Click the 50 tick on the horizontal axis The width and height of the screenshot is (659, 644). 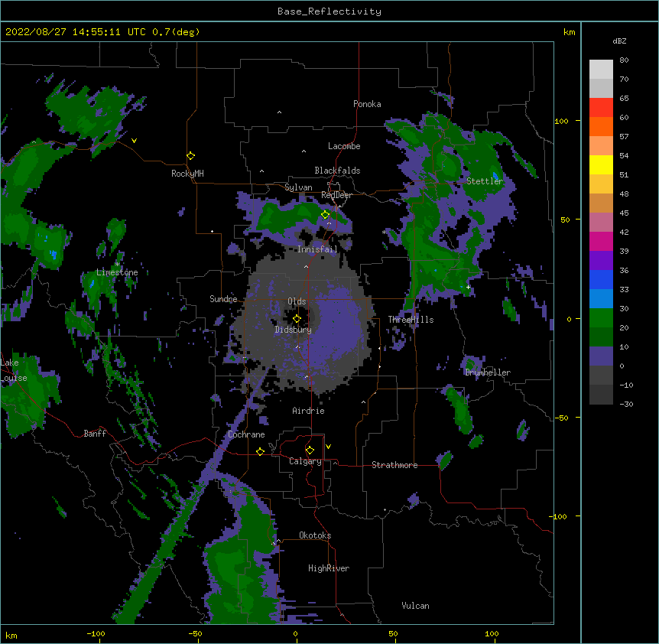coord(393,633)
